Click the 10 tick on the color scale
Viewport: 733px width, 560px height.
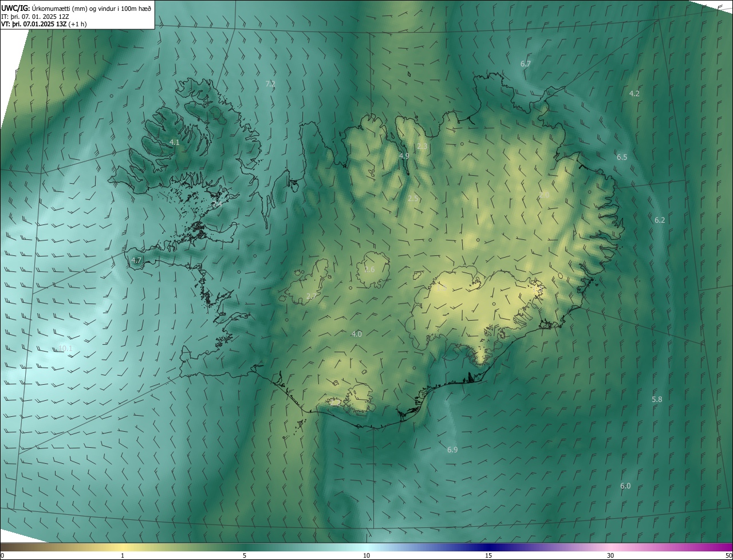tap(366, 555)
